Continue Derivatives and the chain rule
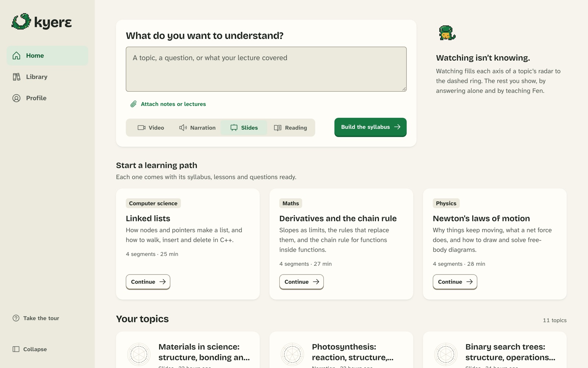This screenshot has height=368, width=588. click(x=301, y=282)
